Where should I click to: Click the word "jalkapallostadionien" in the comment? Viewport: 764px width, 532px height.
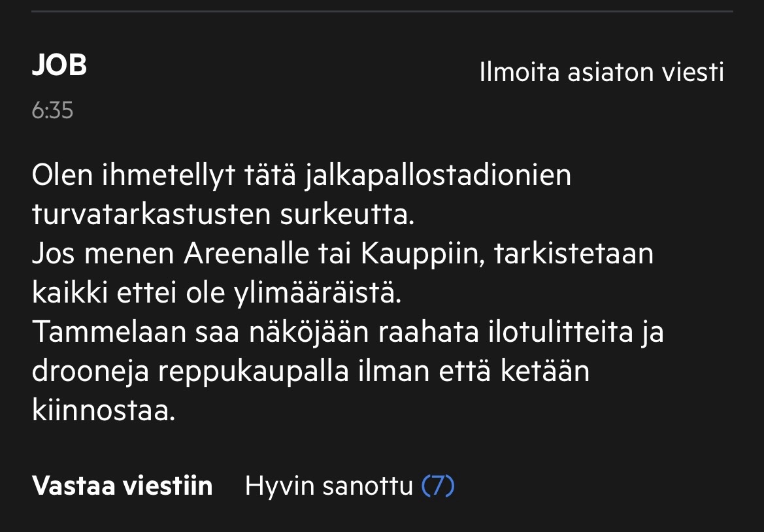click(x=438, y=176)
